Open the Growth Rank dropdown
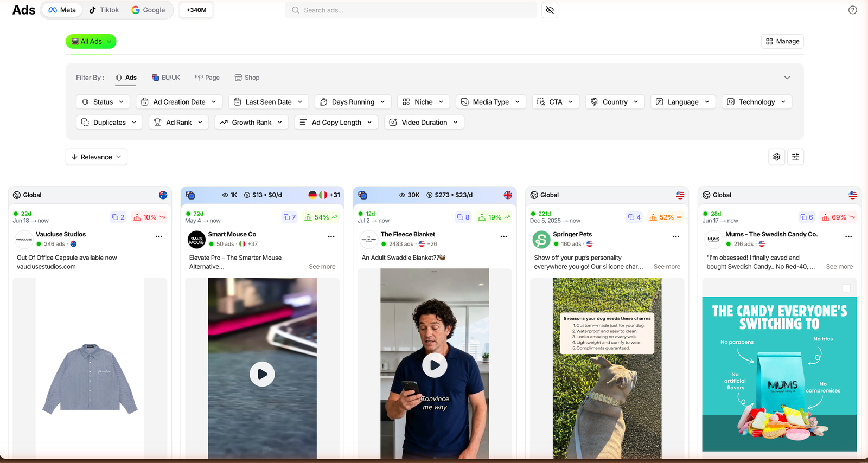 252,123
